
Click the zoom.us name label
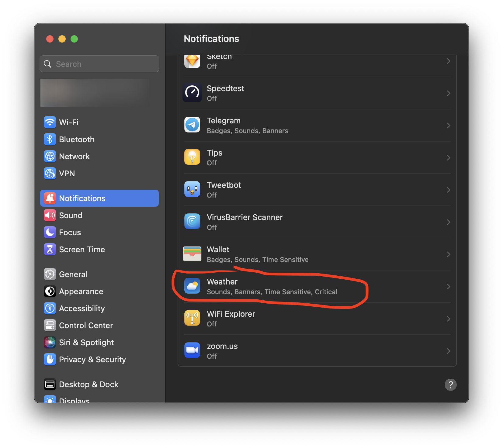222,346
